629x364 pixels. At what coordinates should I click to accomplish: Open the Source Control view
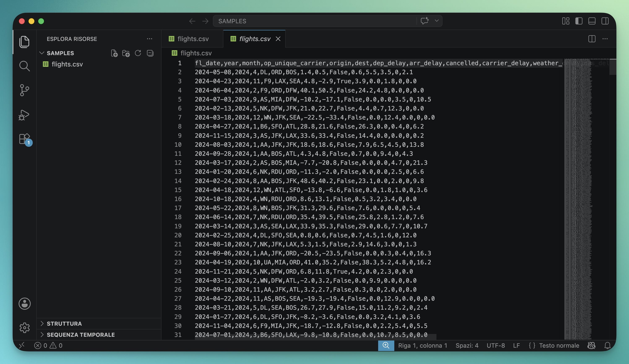coord(24,90)
